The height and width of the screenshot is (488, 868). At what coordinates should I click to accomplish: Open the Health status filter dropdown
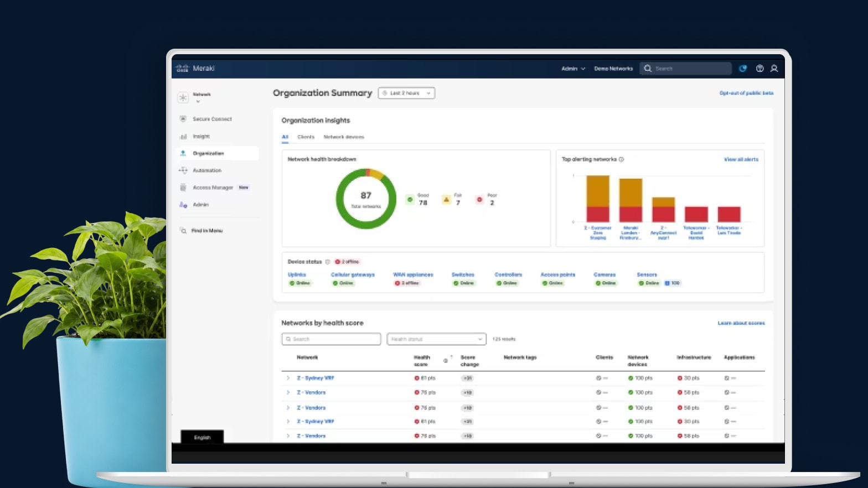click(436, 339)
